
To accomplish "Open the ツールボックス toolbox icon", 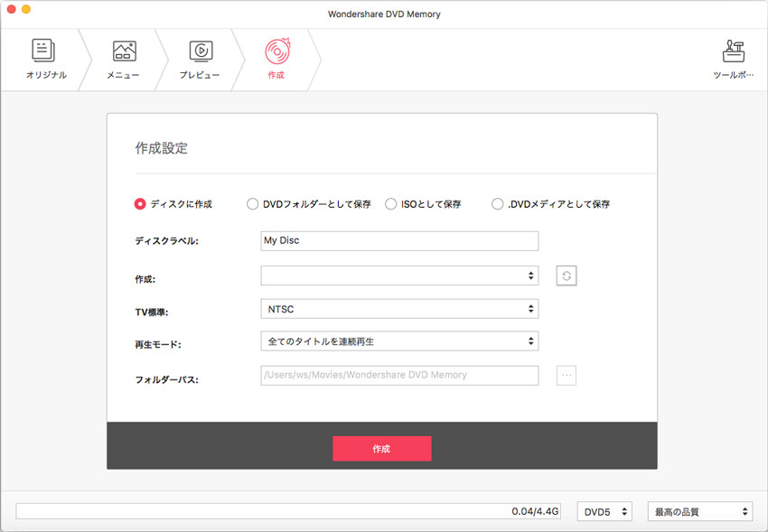I will pyautogui.click(x=734, y=60).
